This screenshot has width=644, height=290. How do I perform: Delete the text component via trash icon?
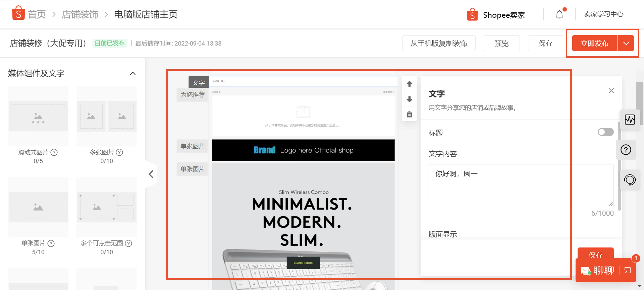point(409,114)
